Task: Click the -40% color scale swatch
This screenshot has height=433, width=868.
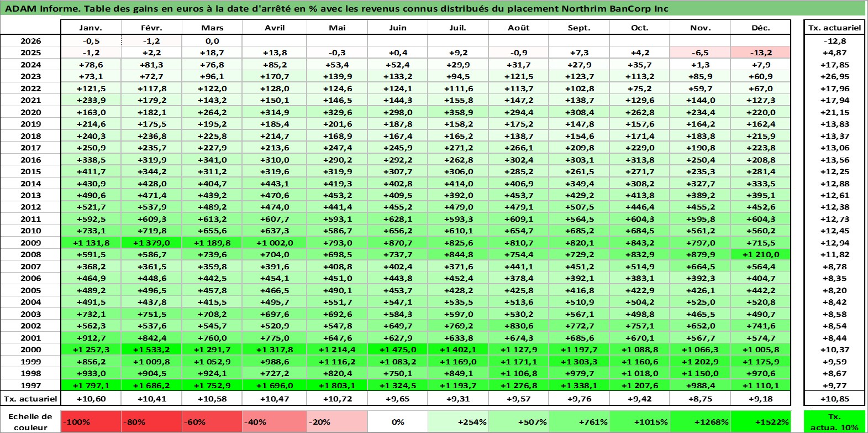Action: click(x=274, y=422)
